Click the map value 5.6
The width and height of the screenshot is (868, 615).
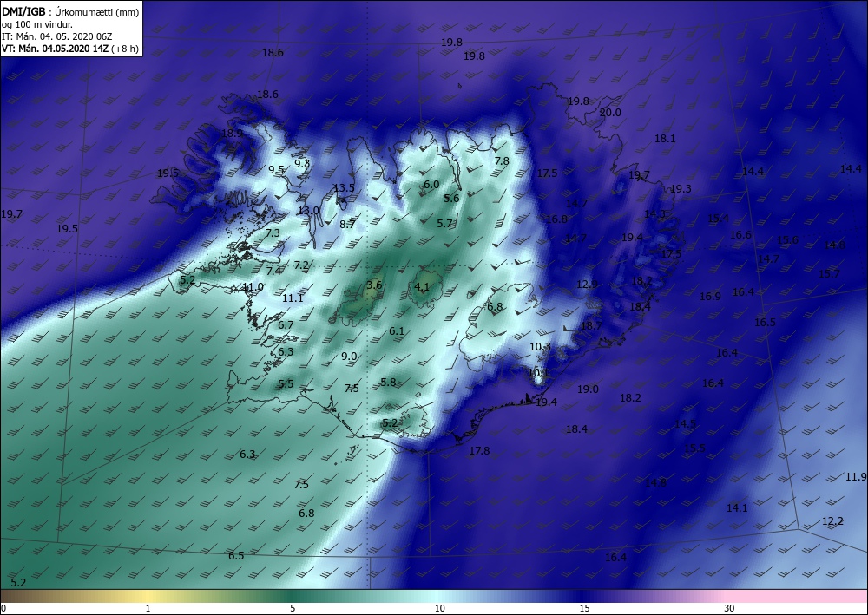(x=451, y=198)
